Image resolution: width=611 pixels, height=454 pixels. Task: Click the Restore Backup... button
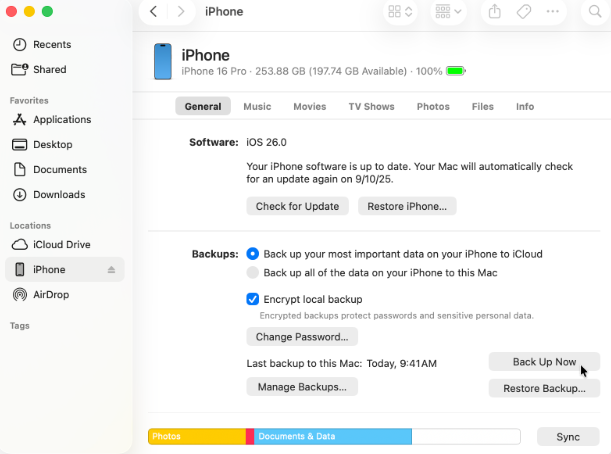[544, 389]
